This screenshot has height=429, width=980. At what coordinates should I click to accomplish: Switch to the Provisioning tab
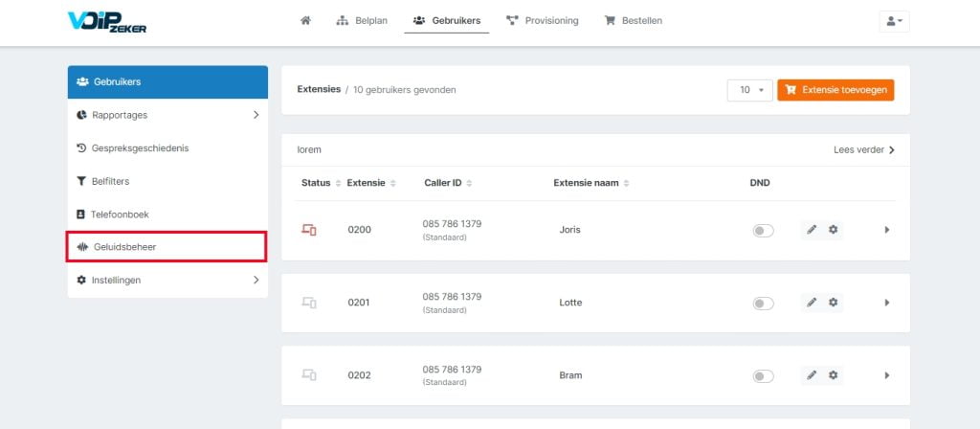(x=543, y=21)
